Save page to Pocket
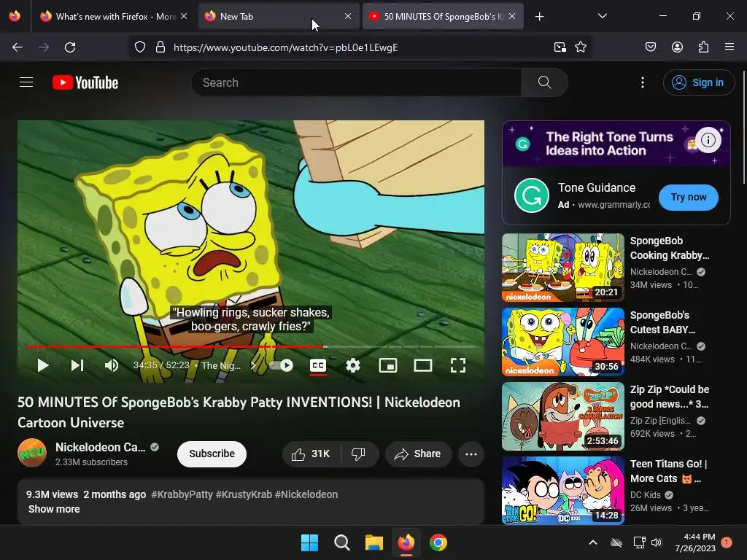747x560 pixels. coord(650,47)
